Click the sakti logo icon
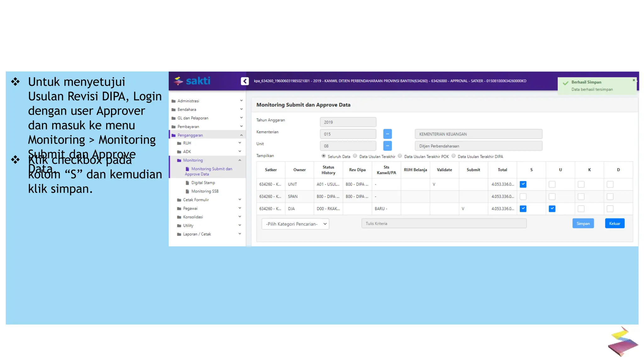This screenshot has width=644, height=362. [x=179, y=81]
